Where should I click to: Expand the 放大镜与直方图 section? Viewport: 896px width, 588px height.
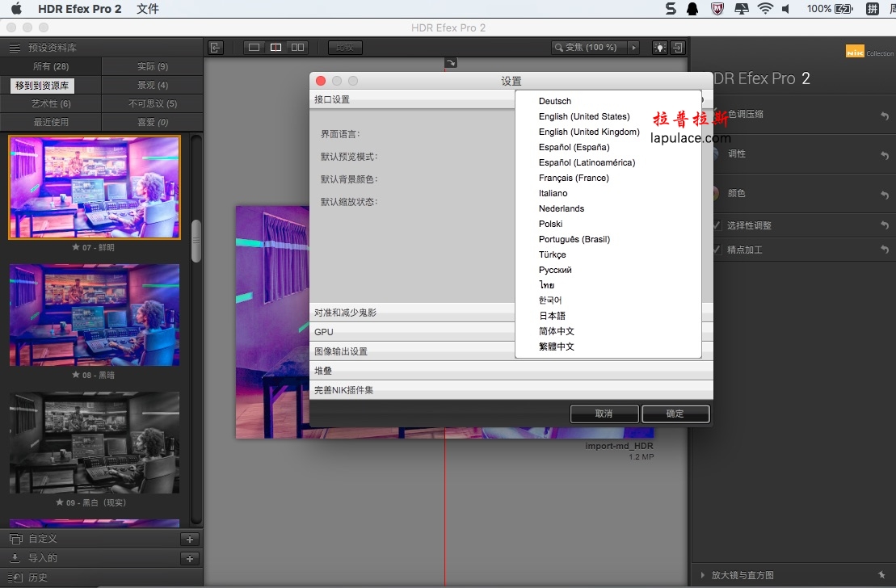tap(703, 575)
